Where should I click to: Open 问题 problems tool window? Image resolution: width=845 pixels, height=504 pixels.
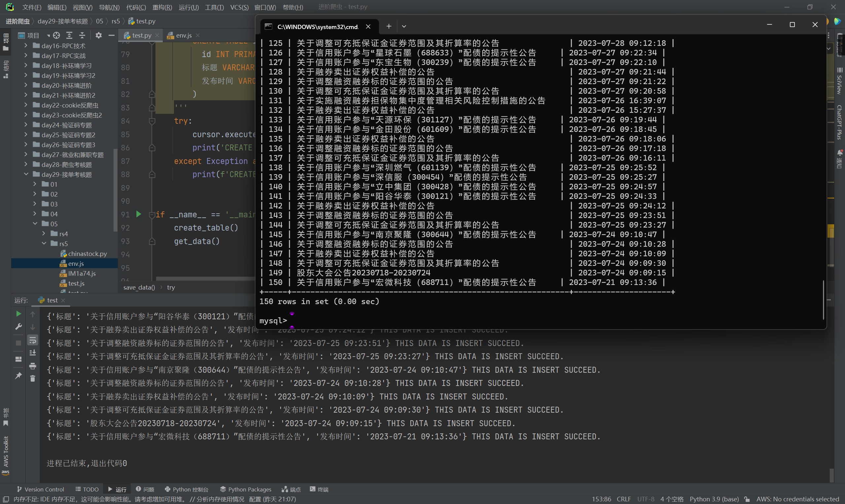[145, 489]
